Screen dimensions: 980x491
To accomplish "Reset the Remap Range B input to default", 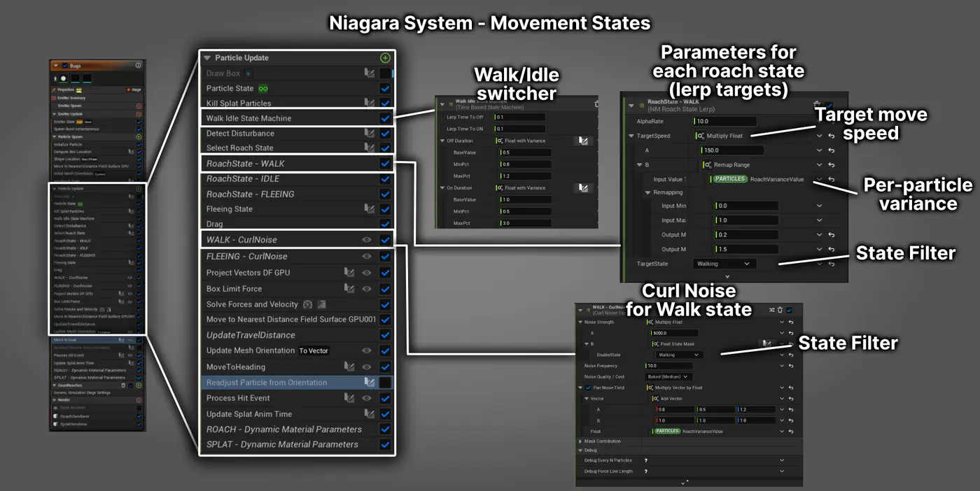I will 832,165.
